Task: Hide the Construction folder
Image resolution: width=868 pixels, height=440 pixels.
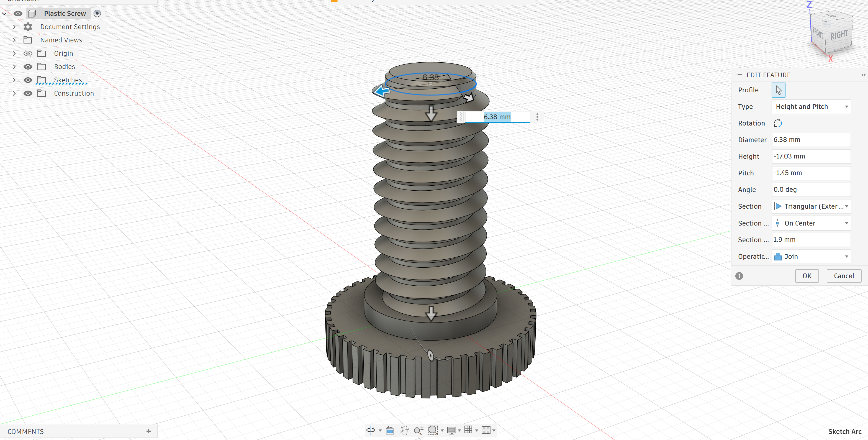Action: tap(28, 93)
